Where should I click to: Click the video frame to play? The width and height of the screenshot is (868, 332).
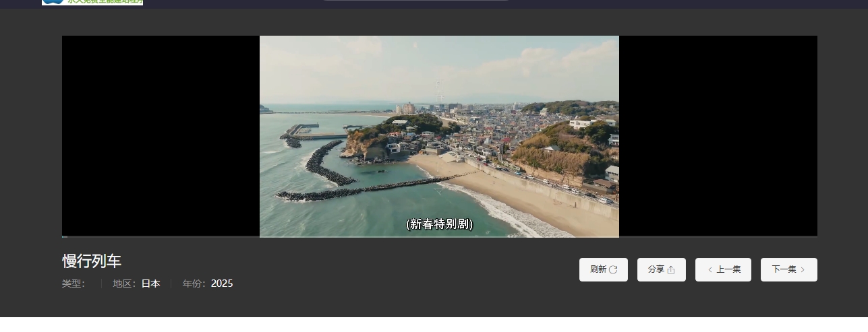(x=439, y=136)
